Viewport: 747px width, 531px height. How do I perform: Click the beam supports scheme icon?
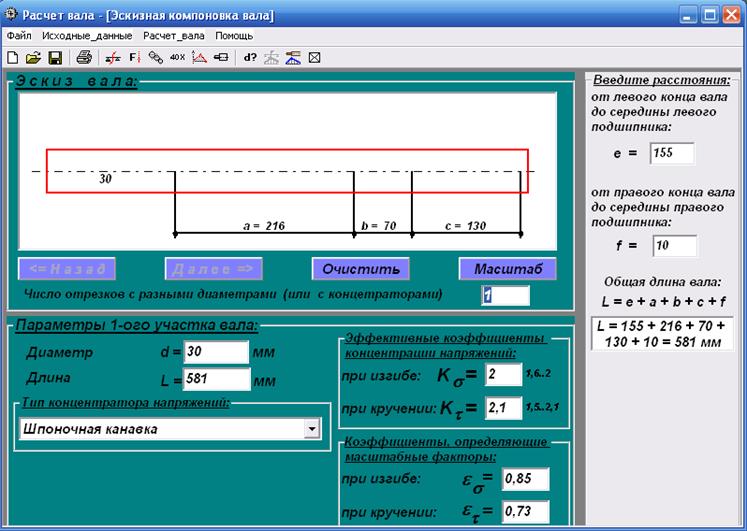pyautogui.click(x=113, y=58)
